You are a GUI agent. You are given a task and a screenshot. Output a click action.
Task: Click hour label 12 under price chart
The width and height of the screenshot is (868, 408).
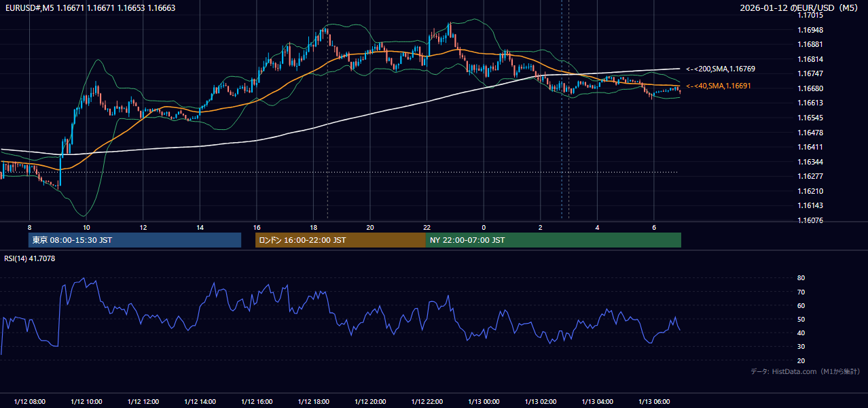(x=143, y=227)
